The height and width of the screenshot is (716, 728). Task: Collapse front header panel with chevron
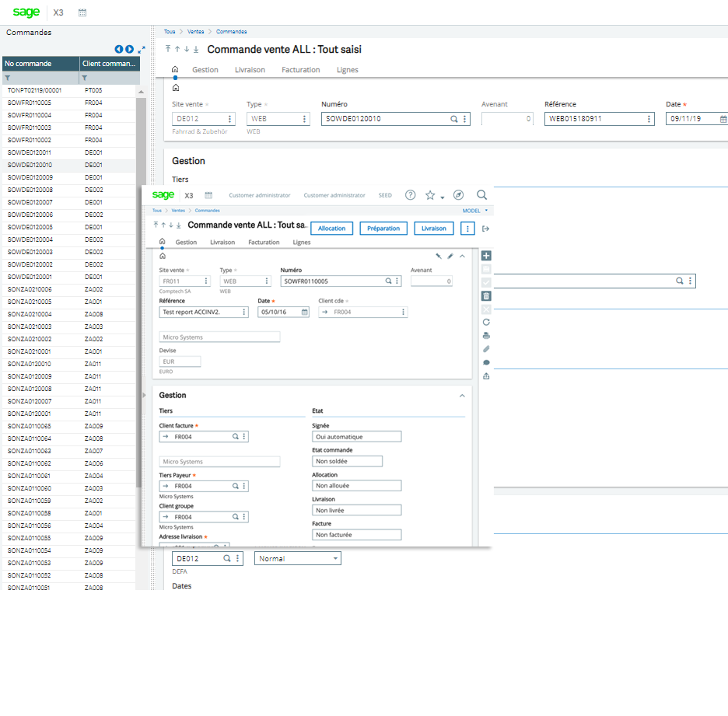[462, 256]
